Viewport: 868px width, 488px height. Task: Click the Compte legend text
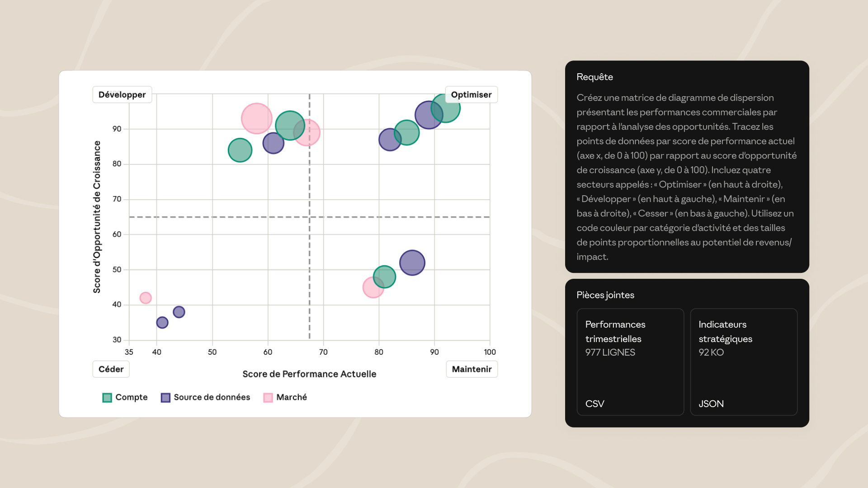[x=131, y=397]
